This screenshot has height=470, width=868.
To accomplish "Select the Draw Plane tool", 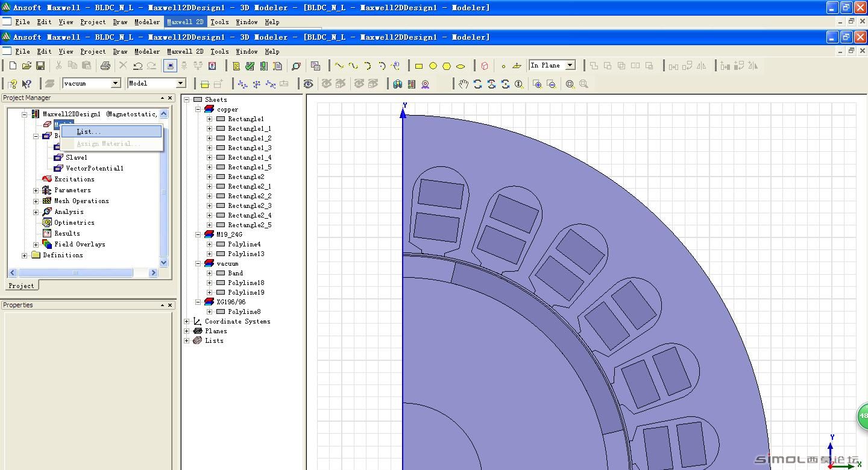I will pos(517,66).
